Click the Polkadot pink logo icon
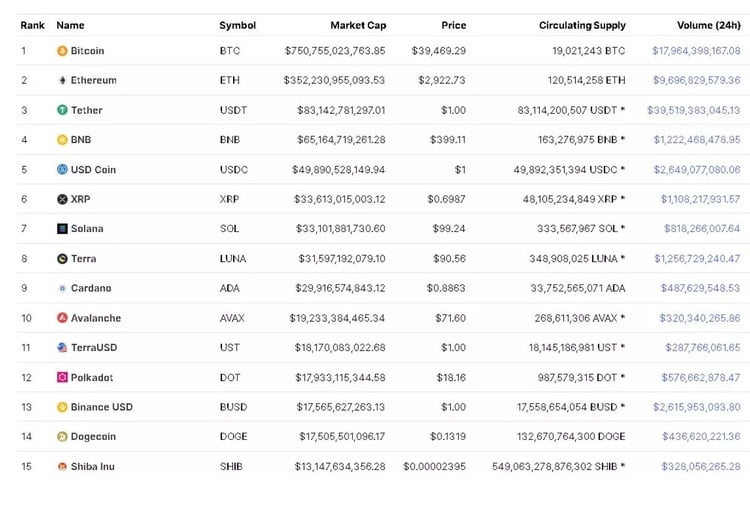750x510 pixels. 62,377
